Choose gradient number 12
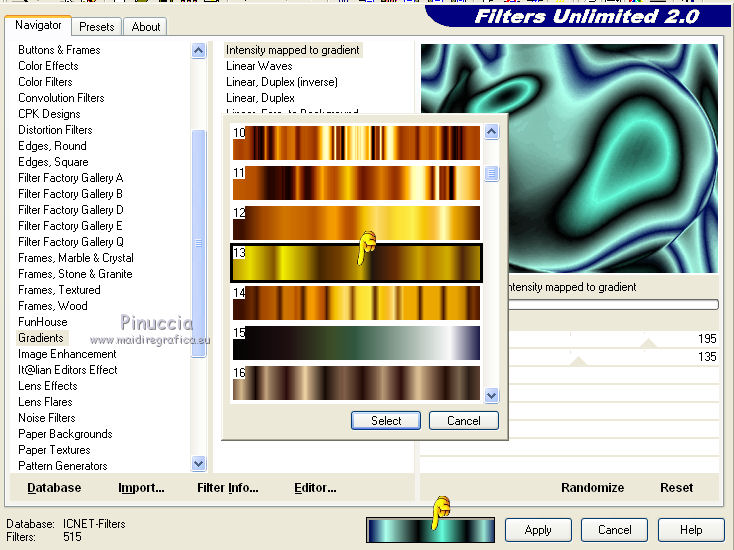734x550 pixels. pyautogui.click(x=356, y=223)
